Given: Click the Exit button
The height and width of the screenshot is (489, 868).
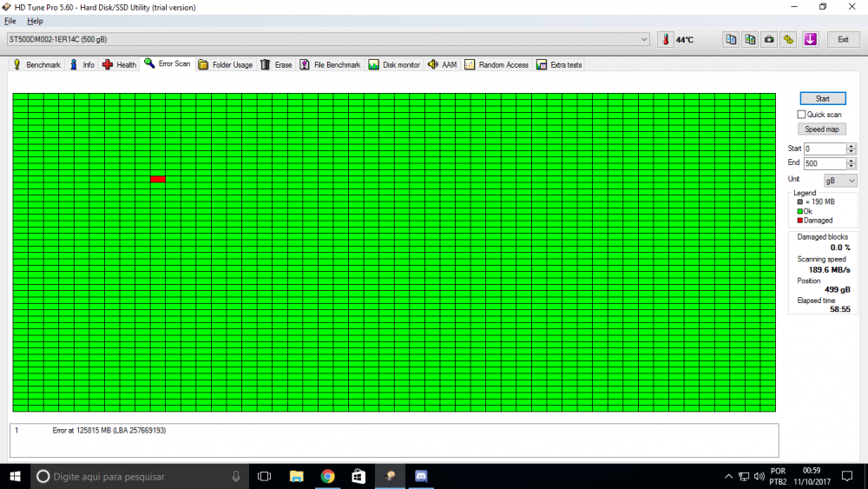Looking at the screenshot, I should coord(843,39).
